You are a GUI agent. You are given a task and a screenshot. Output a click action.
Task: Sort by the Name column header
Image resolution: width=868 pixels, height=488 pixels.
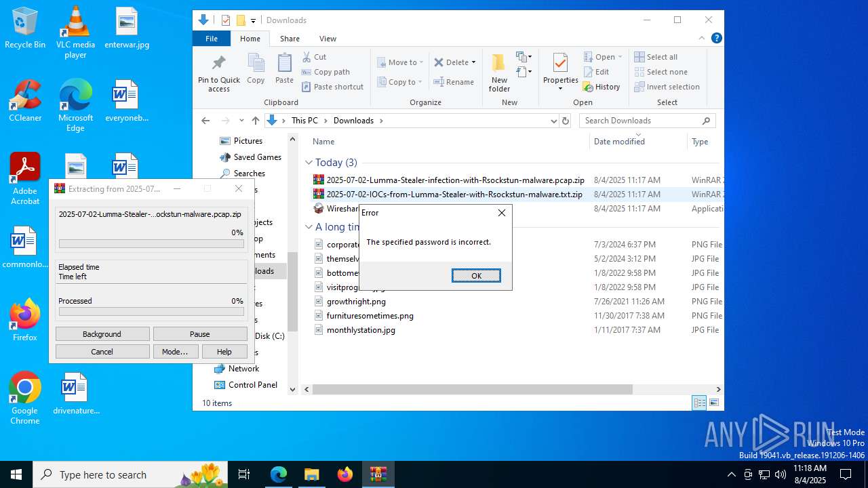coord(323,142)
